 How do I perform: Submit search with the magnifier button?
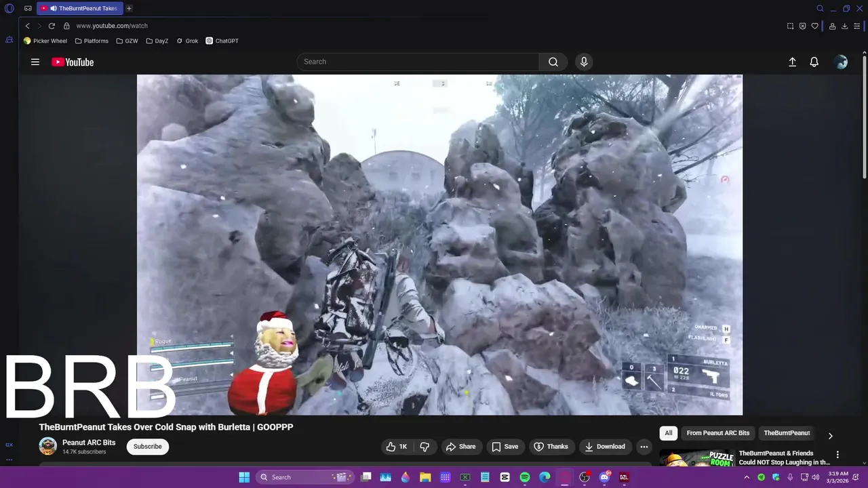click(553, 62)
